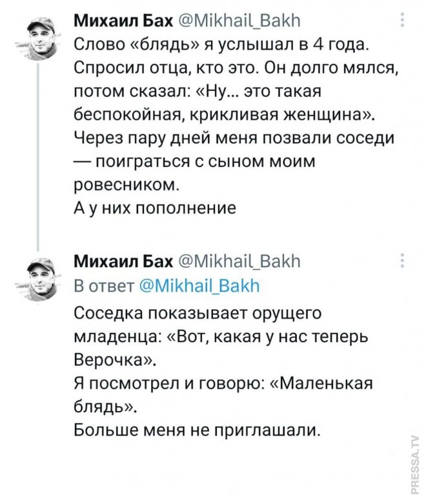Screen dimensions: 426x504
Task: Click the word «Верочка» in the reply
Action: 111,358
